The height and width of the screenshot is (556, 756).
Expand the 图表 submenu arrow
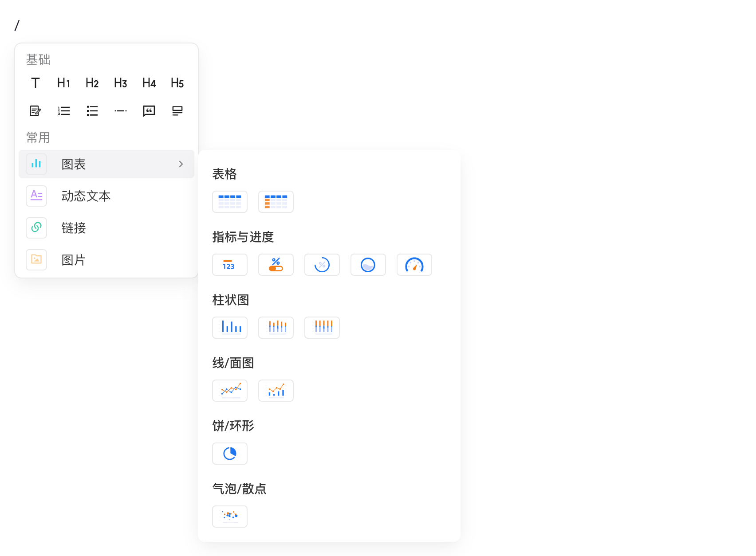click(x=181, y=164)
